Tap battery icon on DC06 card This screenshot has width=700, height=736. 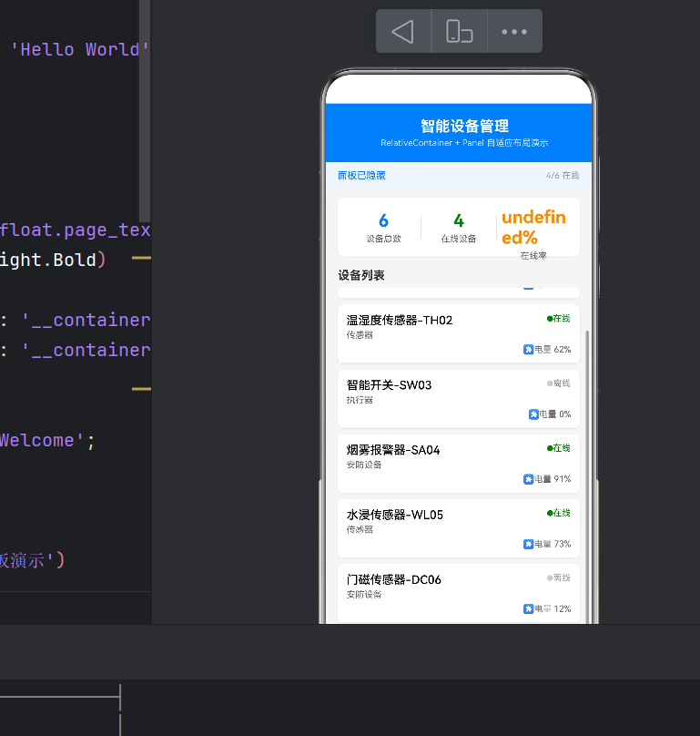point(528,608)
